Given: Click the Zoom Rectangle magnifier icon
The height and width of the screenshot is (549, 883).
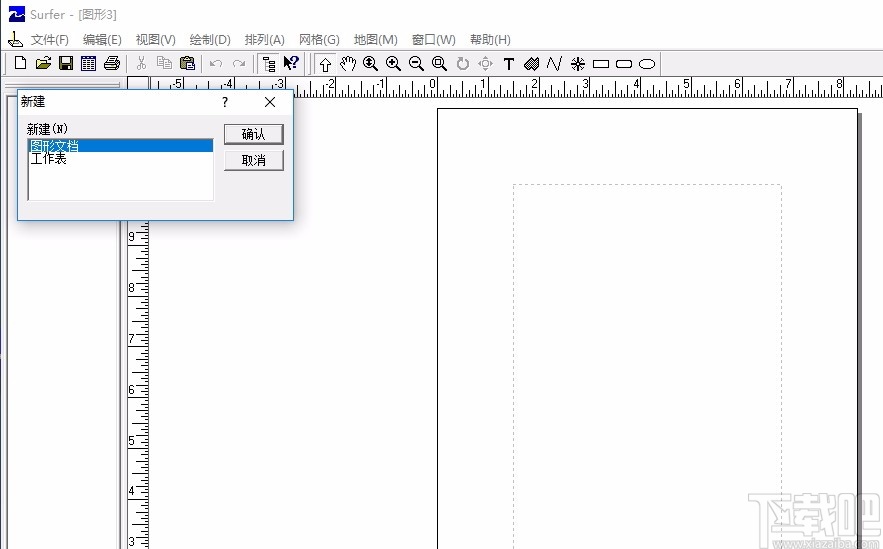Looking at the screenshot, I should click(439, 64).
